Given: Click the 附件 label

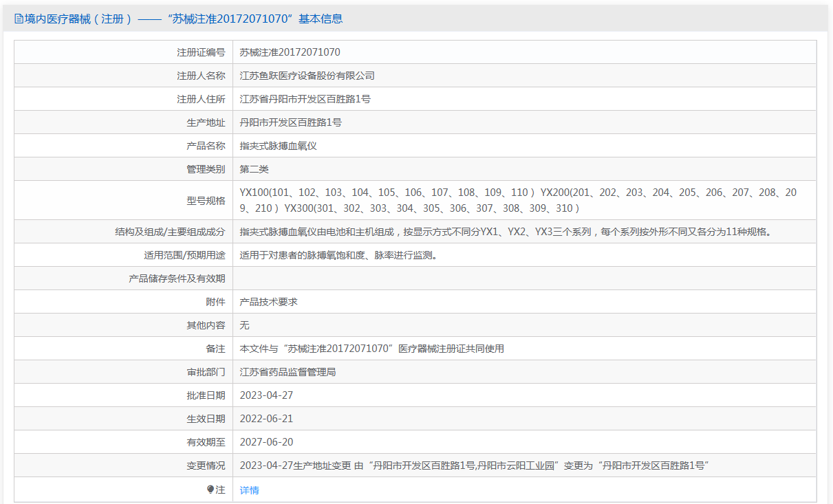Looking at the screenshot, I should (215, 302).
